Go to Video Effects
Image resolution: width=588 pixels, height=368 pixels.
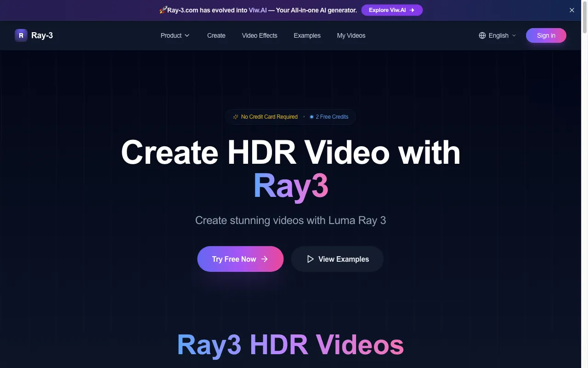click(260, 35)
